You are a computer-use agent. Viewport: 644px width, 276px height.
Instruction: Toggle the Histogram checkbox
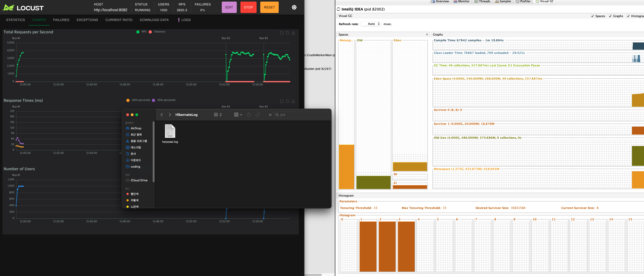tap(628, 16)
